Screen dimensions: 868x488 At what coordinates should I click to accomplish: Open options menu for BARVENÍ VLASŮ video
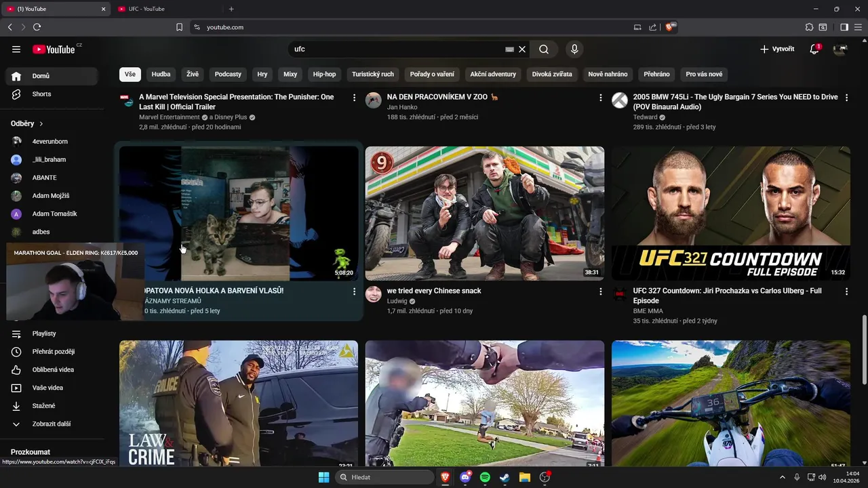[354, 291]
